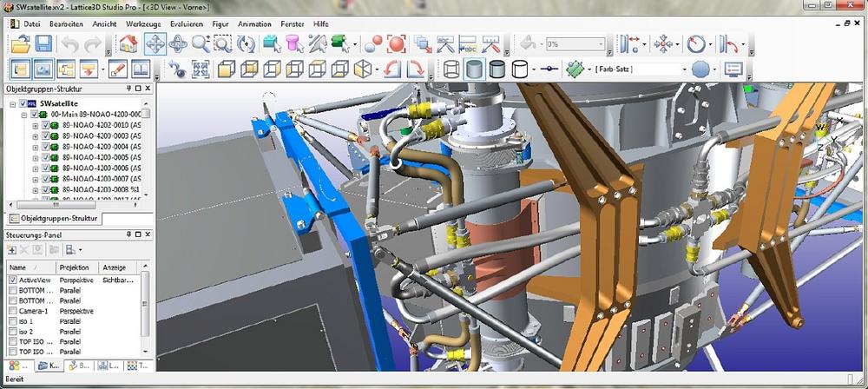Select the Objektgruppen-Struktur tab

[54, 218]
